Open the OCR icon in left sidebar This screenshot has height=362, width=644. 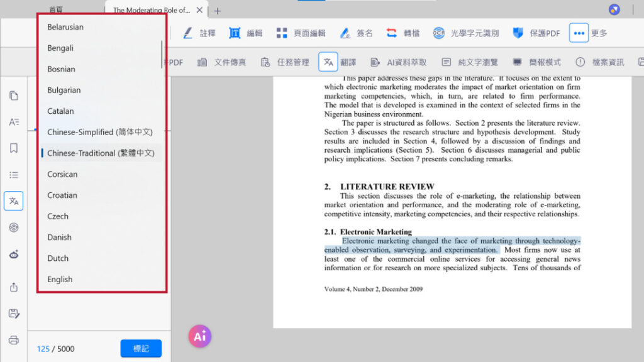[13, 228]
